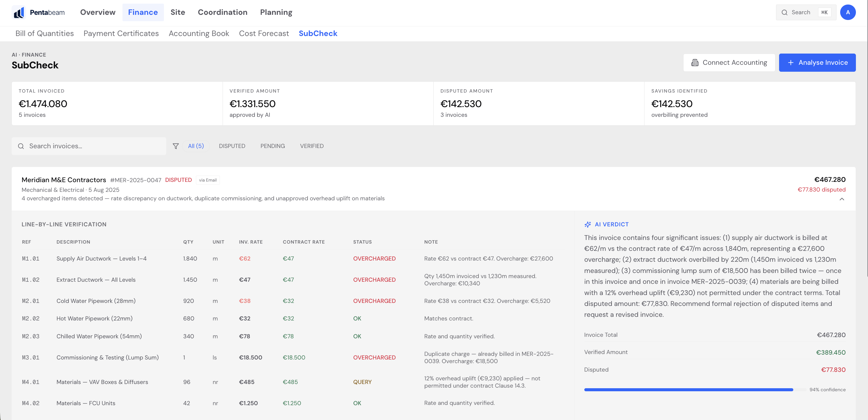Click the Savings Identified overbilling prevented card
Viewport: 868px width, 420px height.
pos(750,103)
